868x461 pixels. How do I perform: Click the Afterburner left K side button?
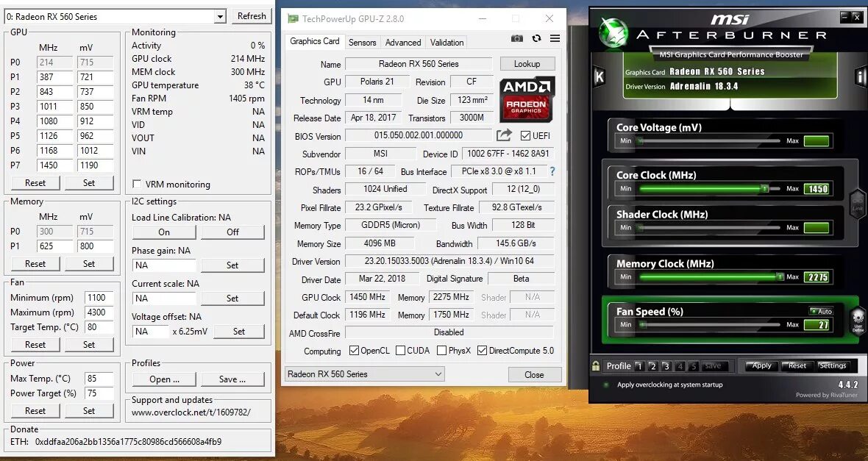(x=599, y=76)
